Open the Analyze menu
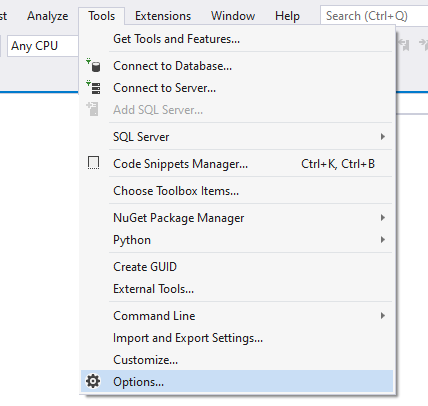Viewport: 428px width, 406px height. pos(48,16)
